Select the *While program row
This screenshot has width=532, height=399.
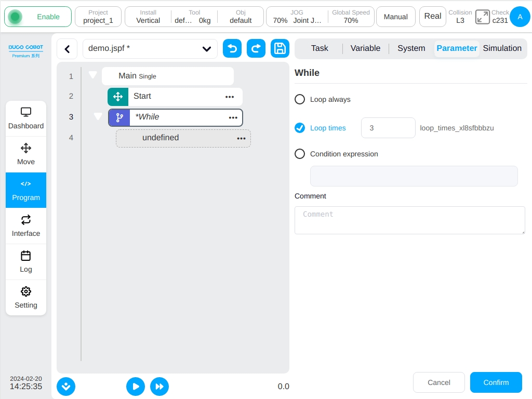pos(176,117)
